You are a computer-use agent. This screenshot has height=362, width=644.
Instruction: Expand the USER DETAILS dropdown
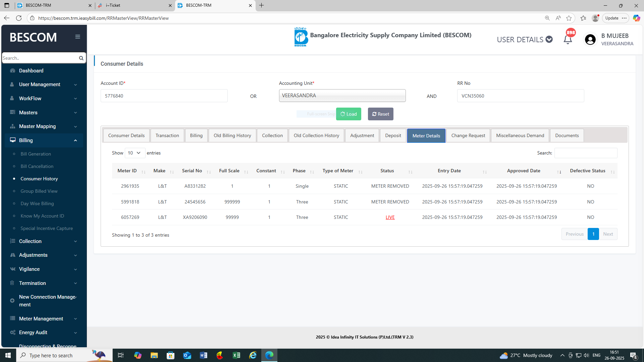525,40
